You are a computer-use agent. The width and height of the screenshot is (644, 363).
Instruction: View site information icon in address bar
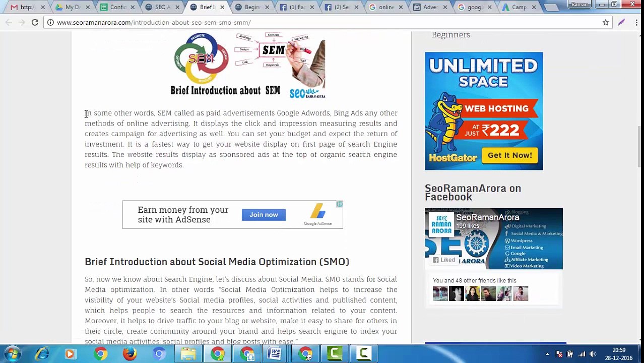coord(50,22)
